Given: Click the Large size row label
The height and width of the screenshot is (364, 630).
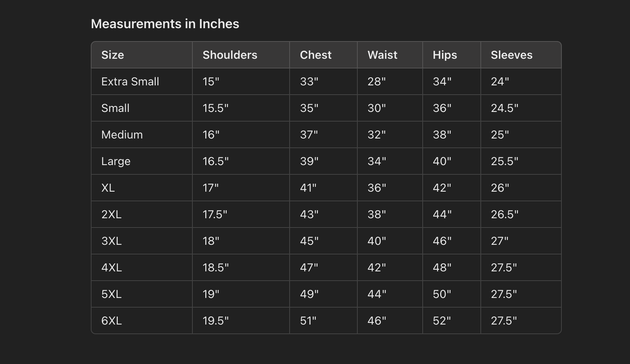Looking at the screenshot, I should pyautogui.click(x=116, y=161).
